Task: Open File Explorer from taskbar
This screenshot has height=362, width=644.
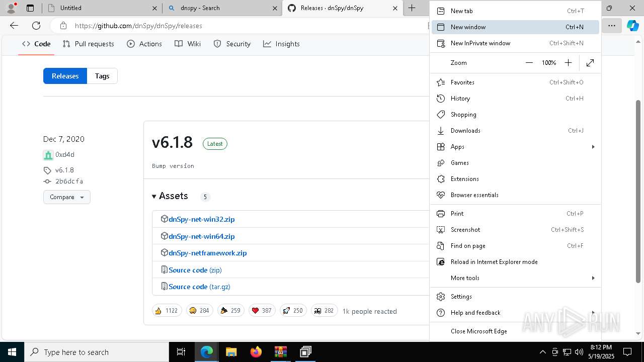Action: coord(231,352)
